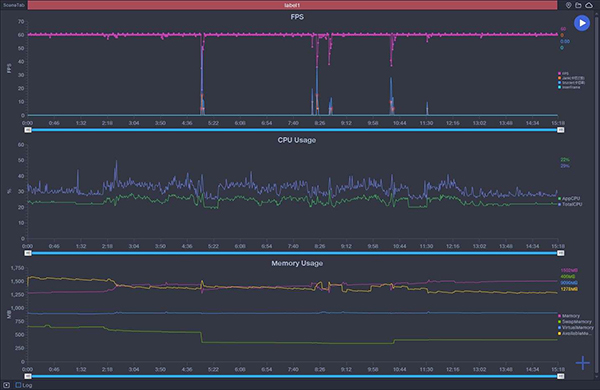The height and width of the screenshot is (390, 600).
Task: Click CPU Usage chart left range handle
Action: [x=28, y=253]
